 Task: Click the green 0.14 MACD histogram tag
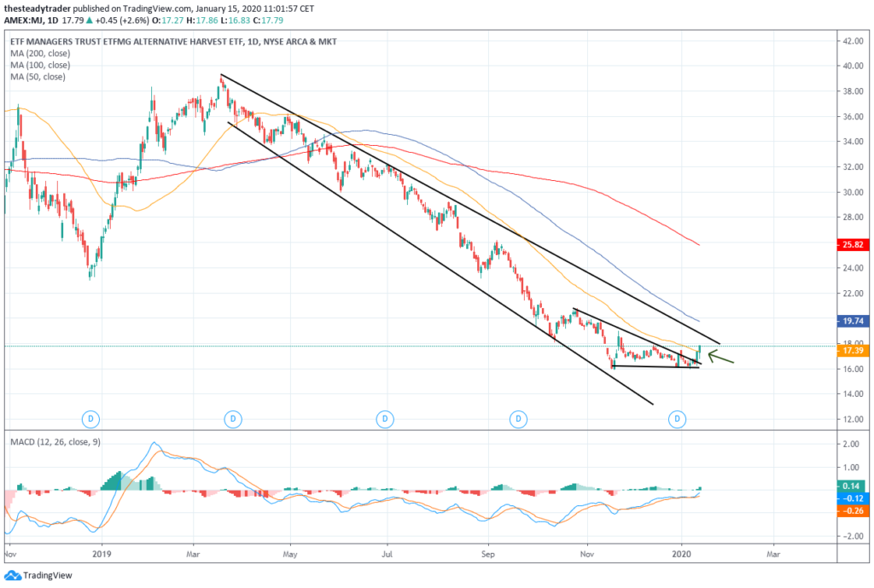(853, 486)
